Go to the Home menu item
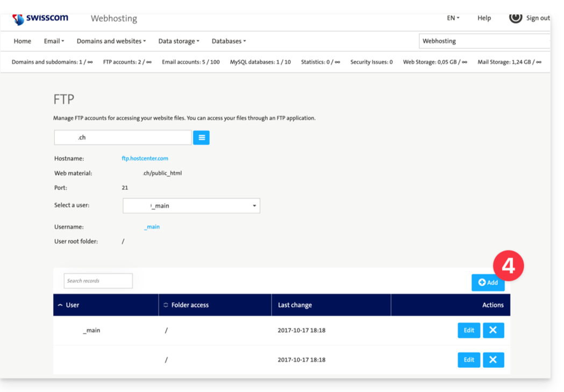The height and width of the screenshot is (392, 564). (x=23, y=41)
